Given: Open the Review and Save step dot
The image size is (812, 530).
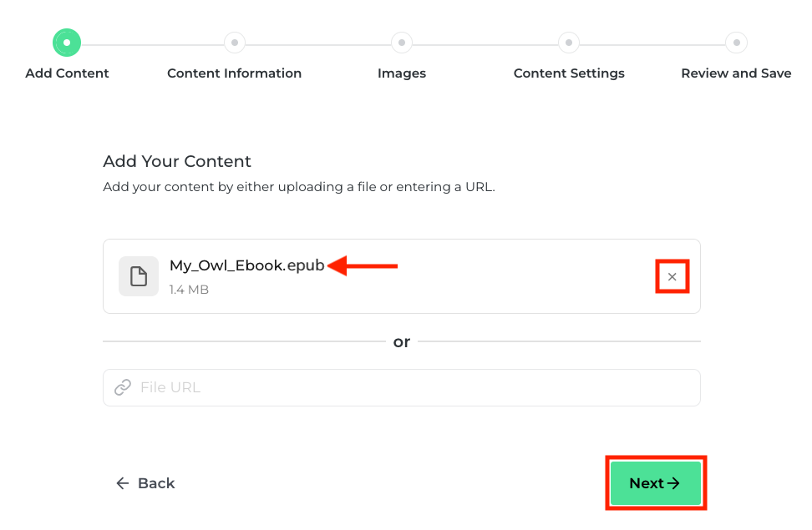Looking at the screenshot, I should tap(736, 42).
